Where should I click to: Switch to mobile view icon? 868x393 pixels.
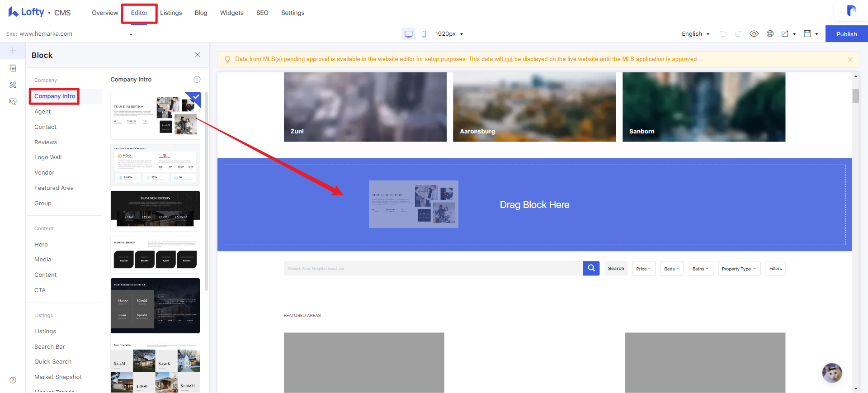[424, 34]
